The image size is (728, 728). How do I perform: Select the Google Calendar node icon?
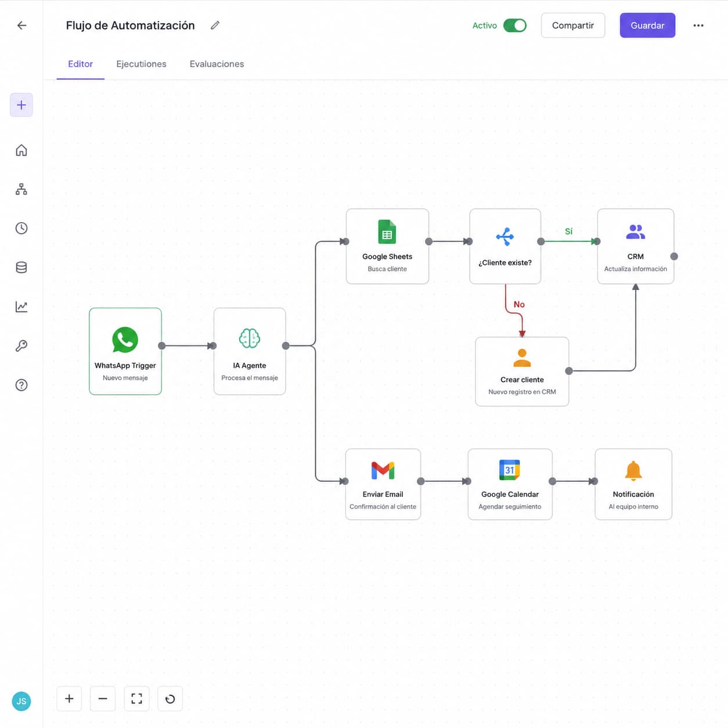click(510, 470)
